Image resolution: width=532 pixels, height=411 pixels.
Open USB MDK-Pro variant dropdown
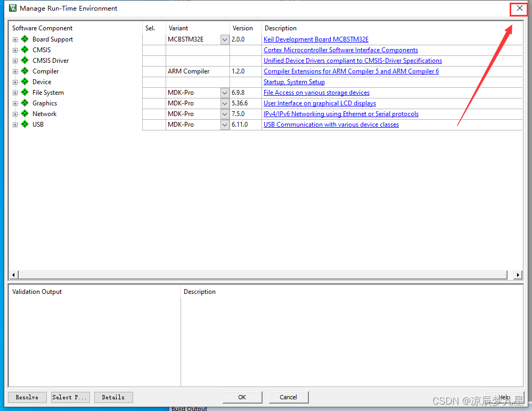click(225, 125)
